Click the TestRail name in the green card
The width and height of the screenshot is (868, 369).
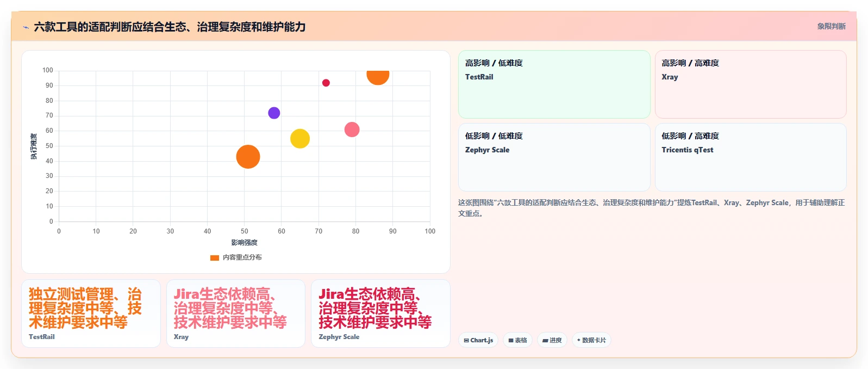479,77
